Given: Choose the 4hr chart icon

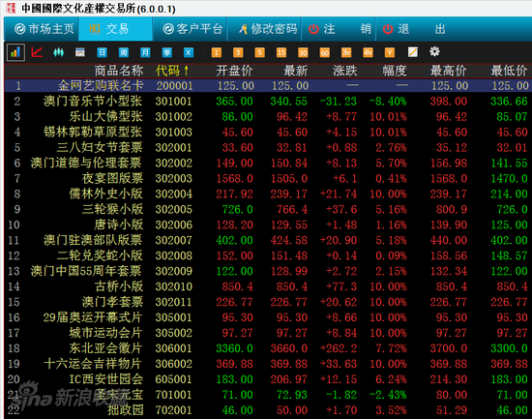Looking at the screenshot, I should click(369, 52).
